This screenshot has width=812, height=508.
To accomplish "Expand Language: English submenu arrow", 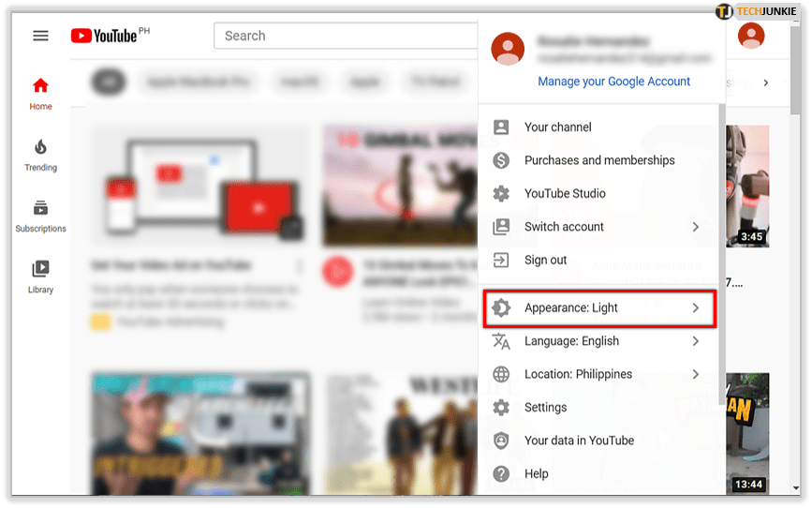I will click(695, 341).
